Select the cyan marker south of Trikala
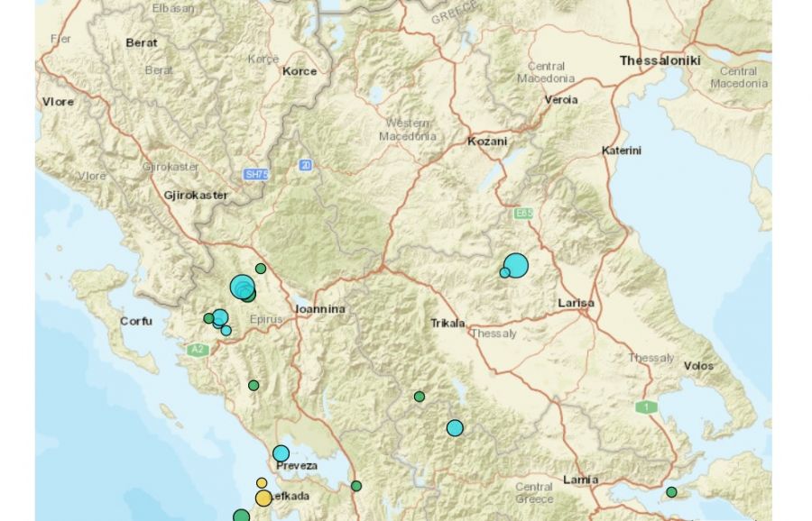 [455, 428]
